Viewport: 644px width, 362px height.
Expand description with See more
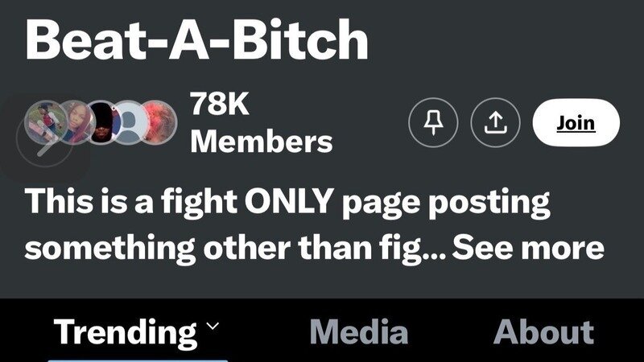(x=528, y=248)
